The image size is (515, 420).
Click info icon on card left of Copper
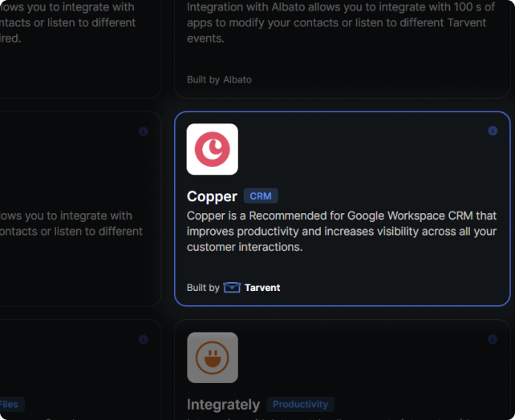(144, 131)
